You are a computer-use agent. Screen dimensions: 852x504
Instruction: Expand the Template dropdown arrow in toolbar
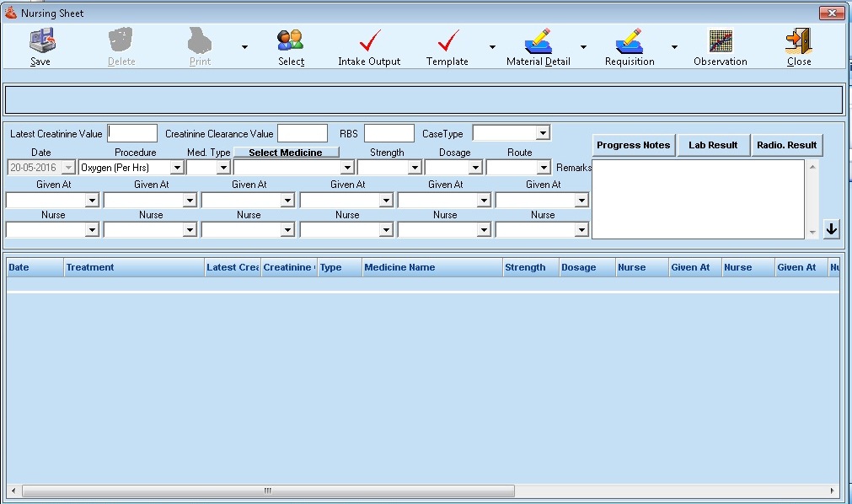pos(492,47)
